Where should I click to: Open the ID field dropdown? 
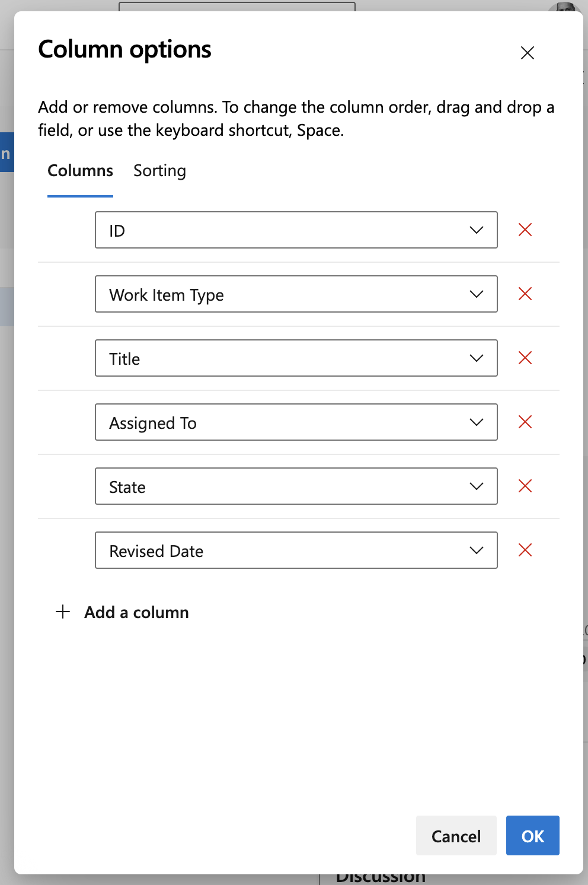click(x=475, y=230)
